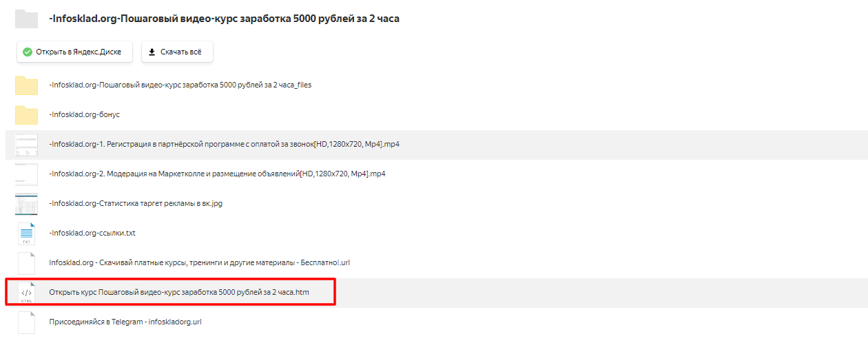868x343 pixels.
Task: Open the yellow folder icon for _files folder
Action: (26, 85)
